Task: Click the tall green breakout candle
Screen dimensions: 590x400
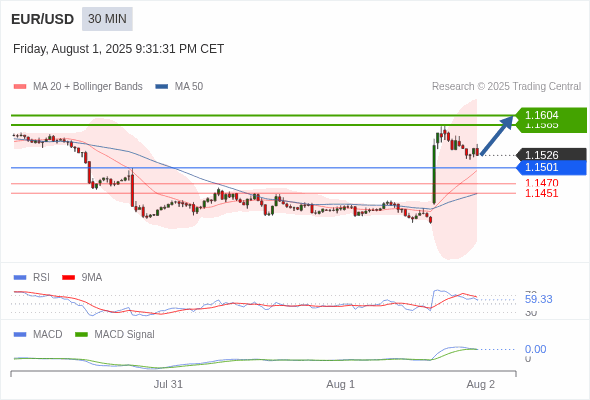Action: coord(434,173)
